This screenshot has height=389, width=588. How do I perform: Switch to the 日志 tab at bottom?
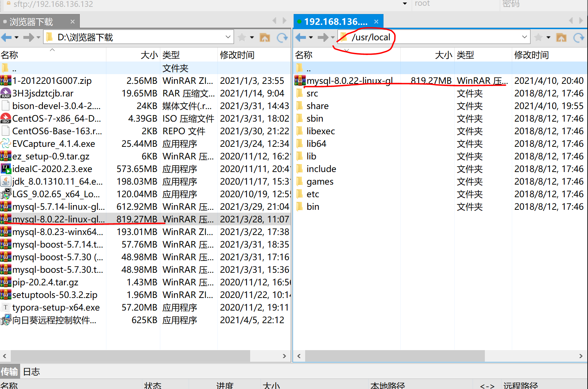click(31, 371)
